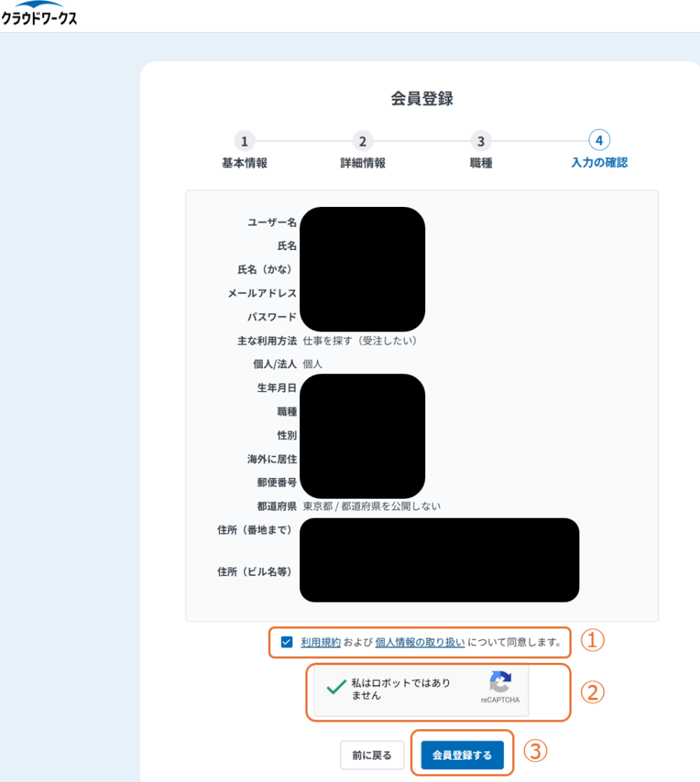Click the 生年月日 label

coord(277,388)
